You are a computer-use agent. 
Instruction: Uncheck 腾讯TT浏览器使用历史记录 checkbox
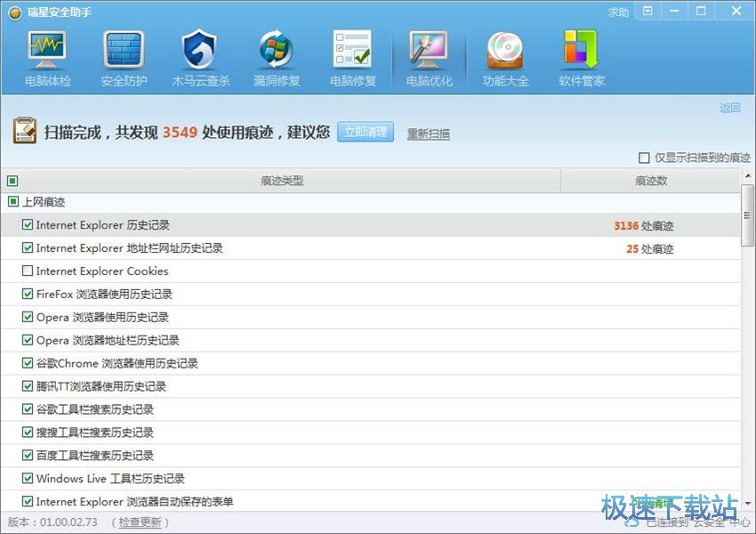click(x=28, y=386)
